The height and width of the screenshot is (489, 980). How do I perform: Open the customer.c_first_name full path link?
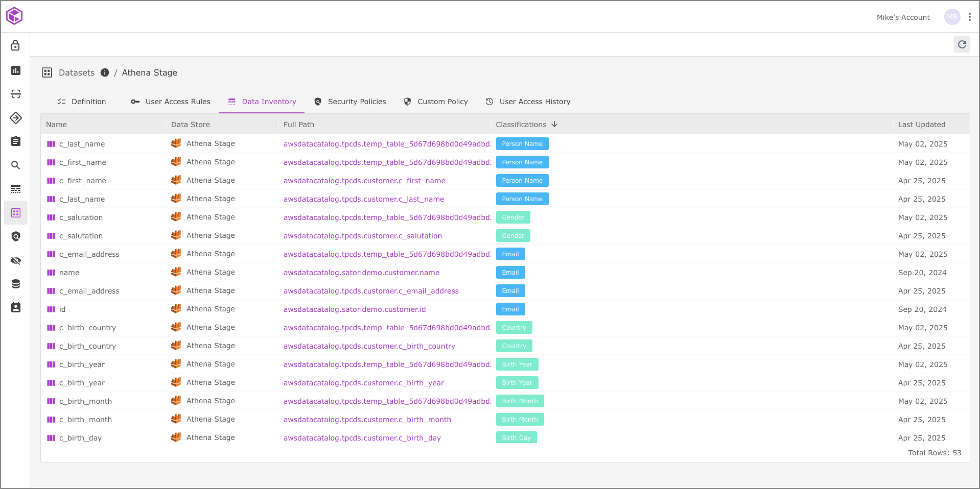point(364,181)
